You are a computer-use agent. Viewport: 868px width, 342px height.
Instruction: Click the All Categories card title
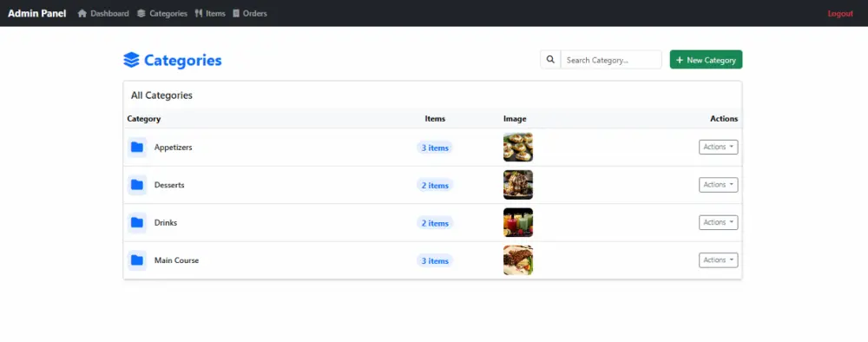(161, 95)
